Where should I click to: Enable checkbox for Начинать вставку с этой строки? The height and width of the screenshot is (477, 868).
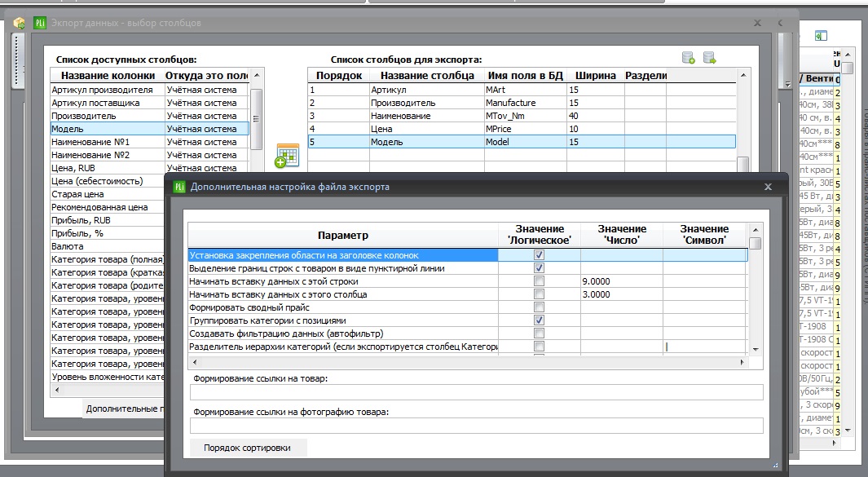539,281
